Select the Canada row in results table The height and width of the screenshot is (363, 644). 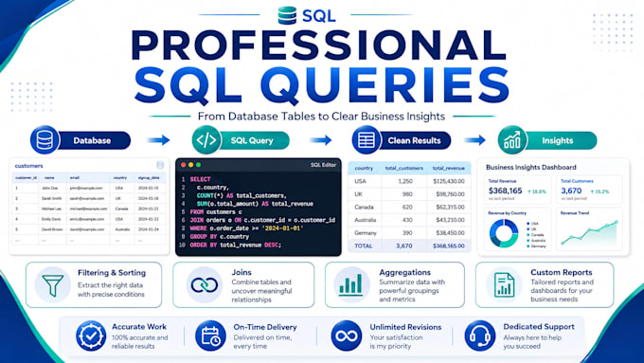[409, 207]
